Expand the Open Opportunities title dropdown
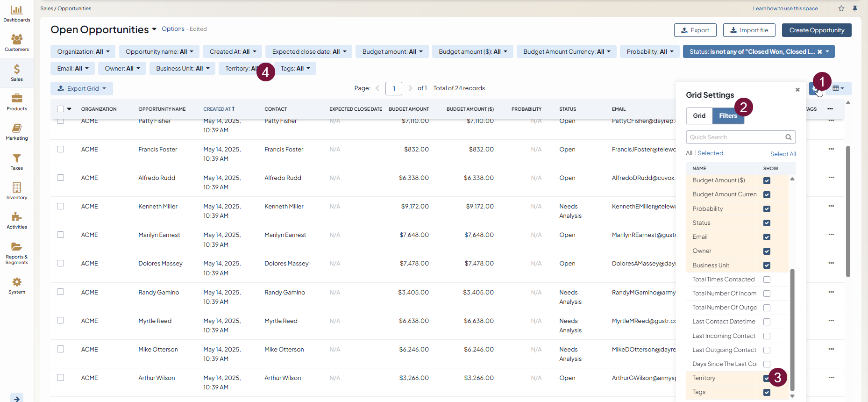This screenshot has width=868, height=402. 154,29
